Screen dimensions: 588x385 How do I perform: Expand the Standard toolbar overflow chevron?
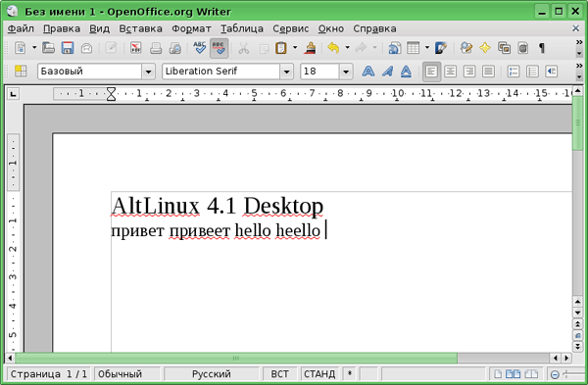click(579, 43)
